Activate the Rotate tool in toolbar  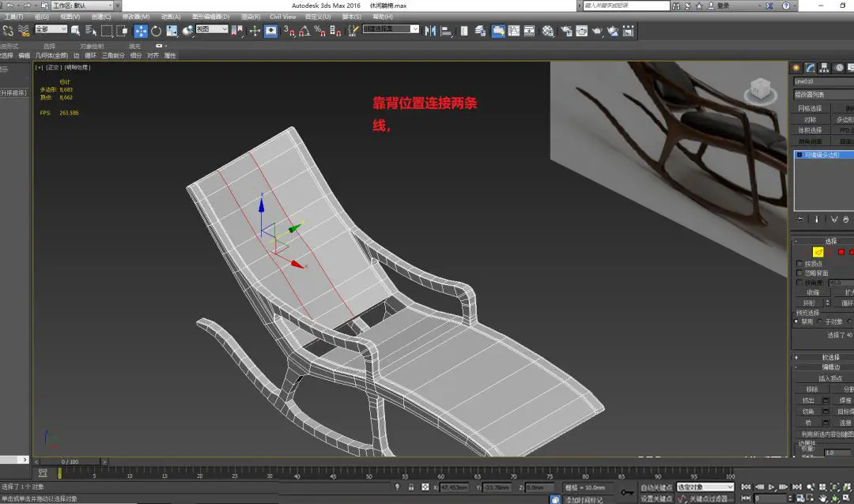(x=156, y=31)
